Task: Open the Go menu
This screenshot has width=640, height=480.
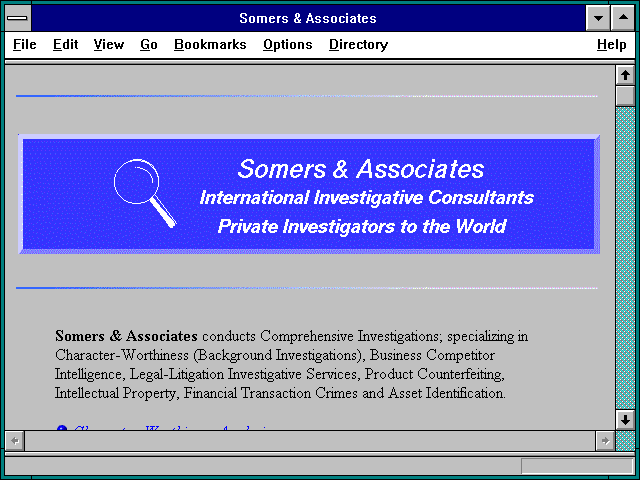Action: tap(149, 44)
